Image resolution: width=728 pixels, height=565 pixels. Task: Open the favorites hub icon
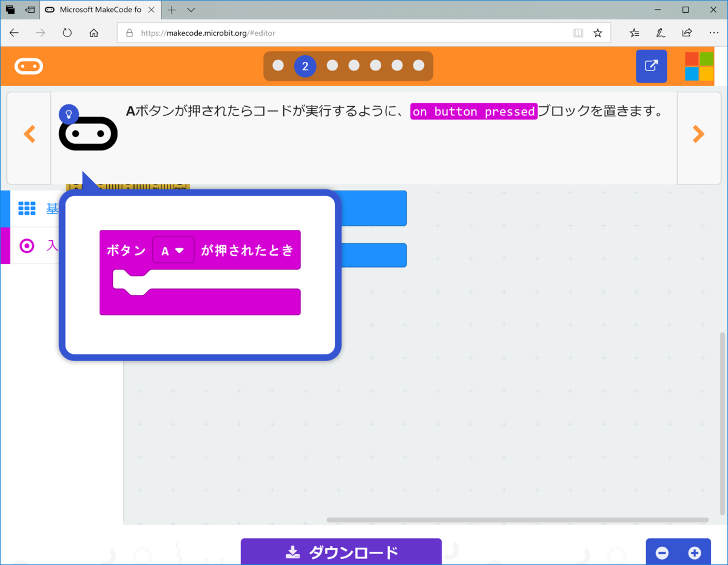[x=634, y=33]
